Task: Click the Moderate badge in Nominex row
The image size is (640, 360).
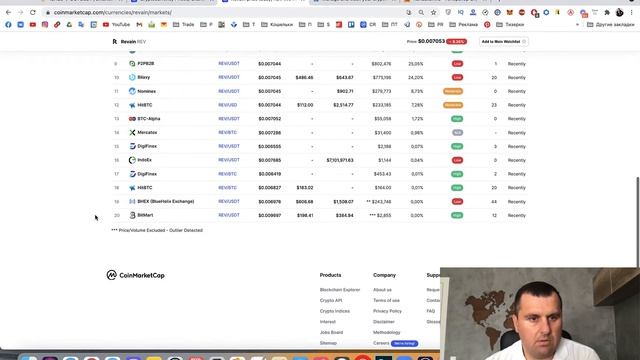Action: tap(453, 91)
